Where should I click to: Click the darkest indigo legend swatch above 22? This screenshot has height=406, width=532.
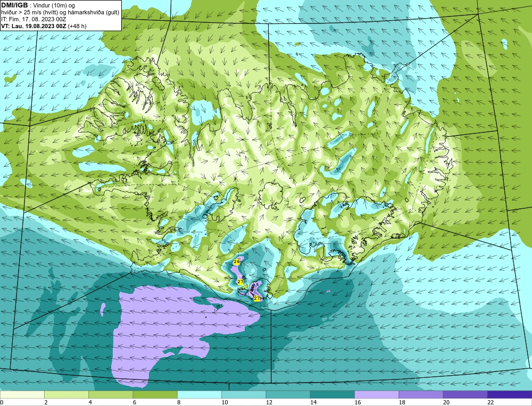[509, 394]
